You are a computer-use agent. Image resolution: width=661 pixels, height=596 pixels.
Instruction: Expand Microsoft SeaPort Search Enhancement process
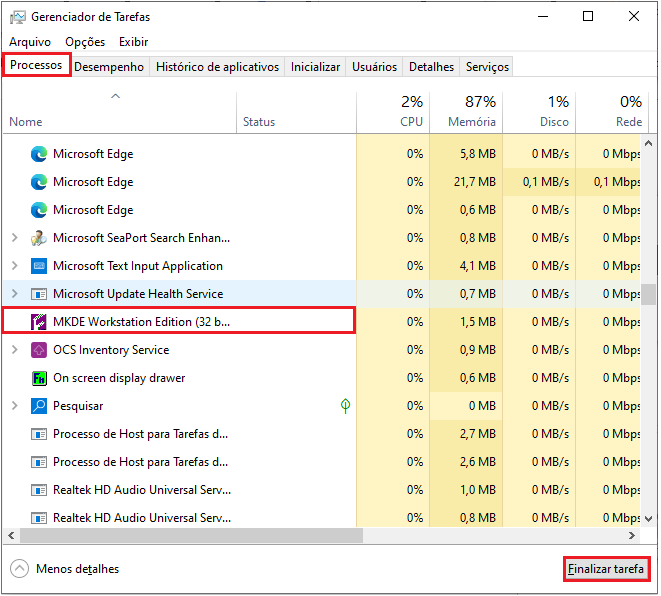point(15,238)
